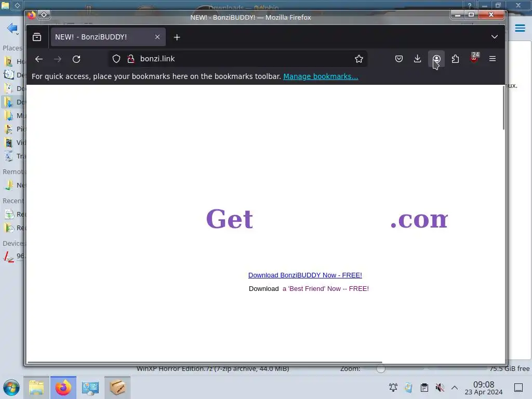Open a new tab with plus button
532x399 pixels.
click(x=177, y=37)
